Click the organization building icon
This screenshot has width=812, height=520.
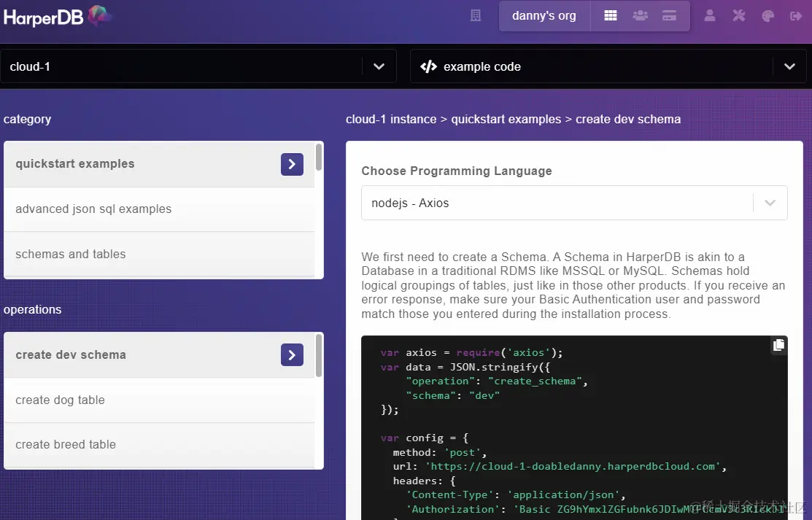pos(475,15)
